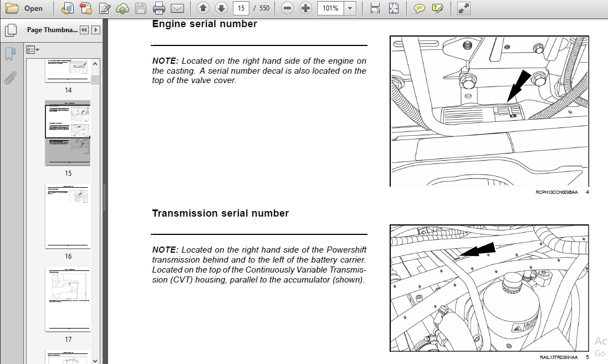Screen dimensions: 608x364
Task: Click the Open file button
Action: click(x=24, y=8)
